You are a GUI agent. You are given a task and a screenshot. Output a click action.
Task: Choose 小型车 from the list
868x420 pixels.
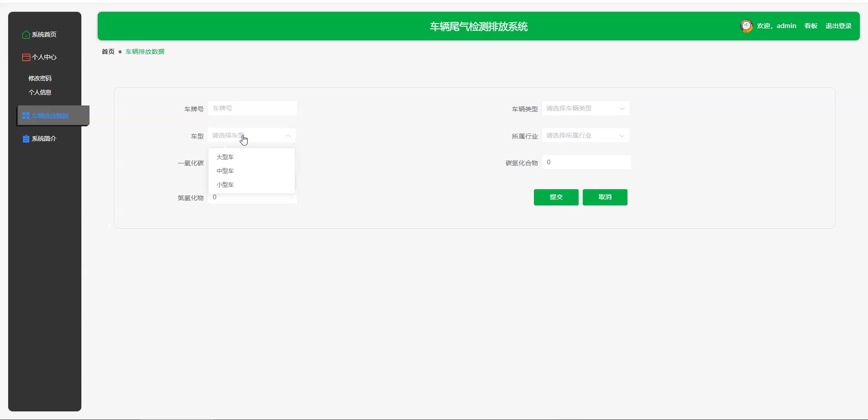(x=251, y=185)
